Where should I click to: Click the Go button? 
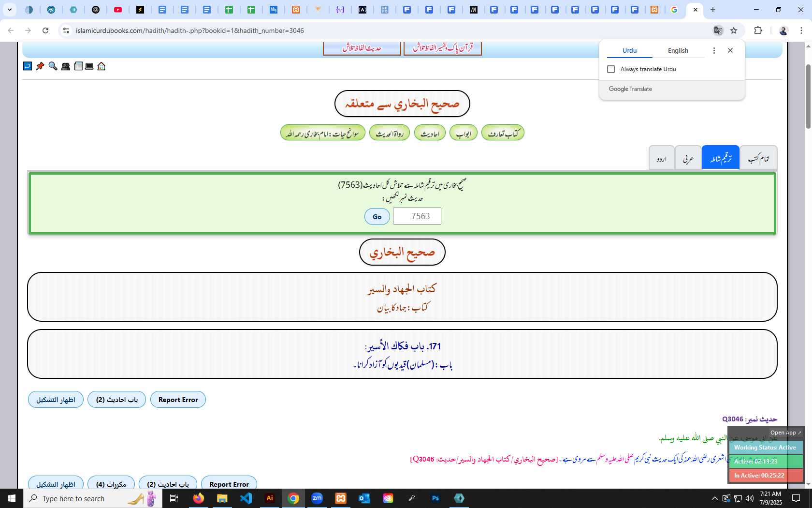point(377,216)
